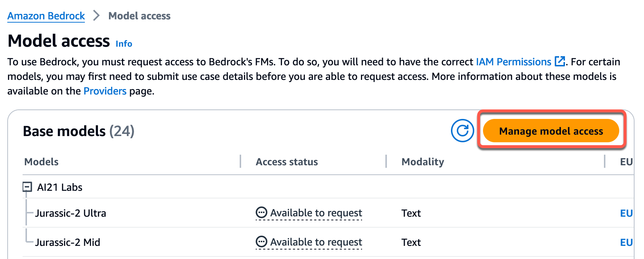Image resolution: width=644 pixels, height=259 pixels.
Task: Click the refresh base models icon
Action: [462, 131]
